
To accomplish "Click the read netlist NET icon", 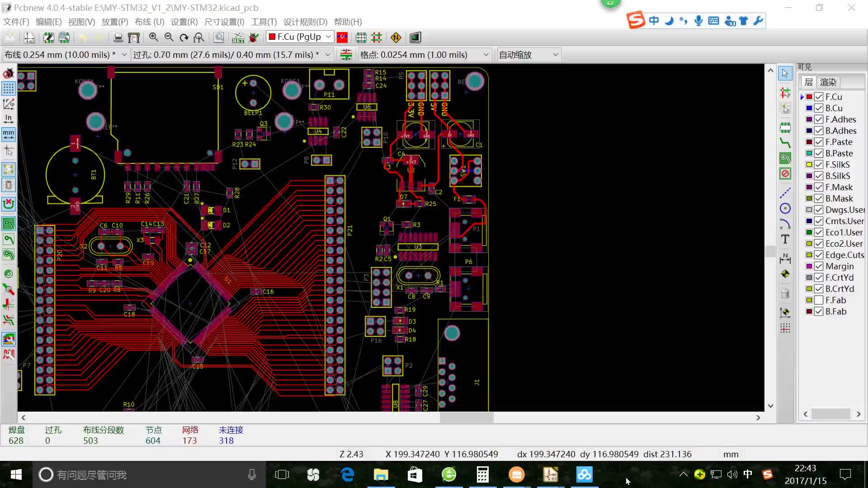I will [x=238, y=38].
